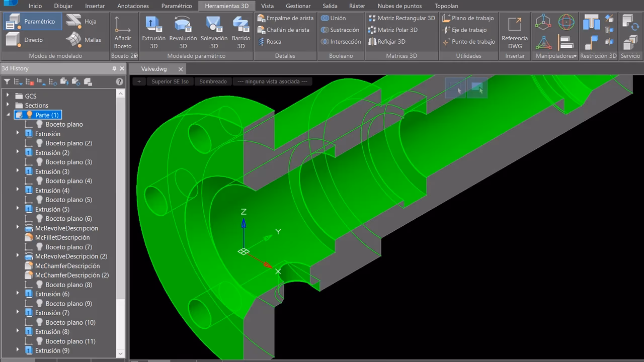Screen dimensions: 644x362
Task: Apply Empalme de arista fillet
Action: pos(285,18)
